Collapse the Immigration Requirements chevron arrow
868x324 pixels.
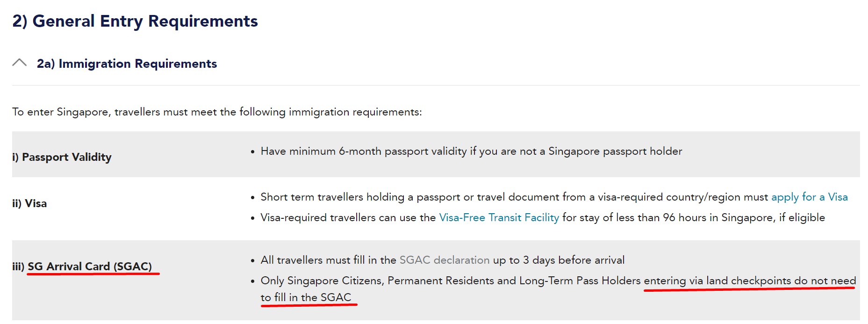click(x=19, y=63)
